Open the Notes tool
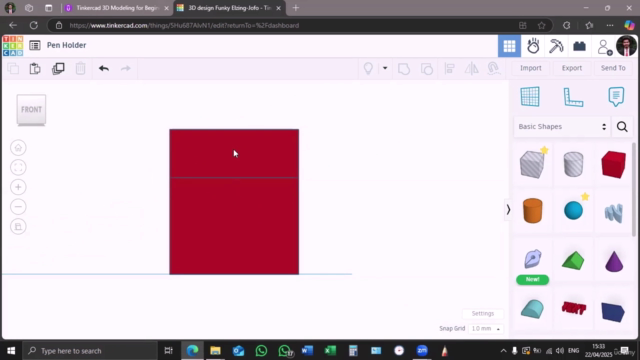 click(x=616, y=97)
